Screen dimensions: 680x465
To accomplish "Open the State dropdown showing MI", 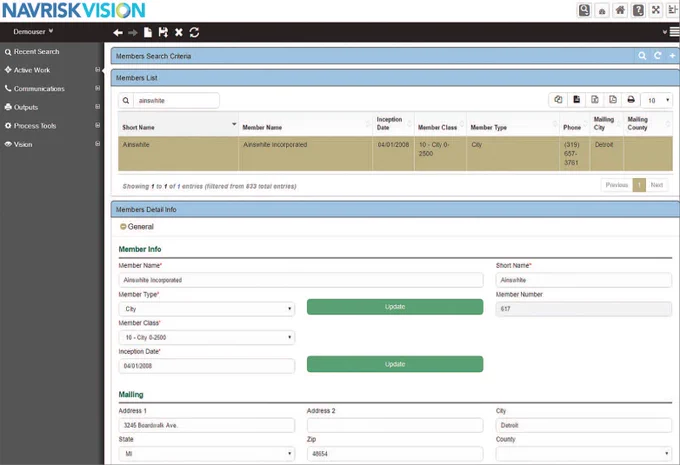I will click(206, 454).
